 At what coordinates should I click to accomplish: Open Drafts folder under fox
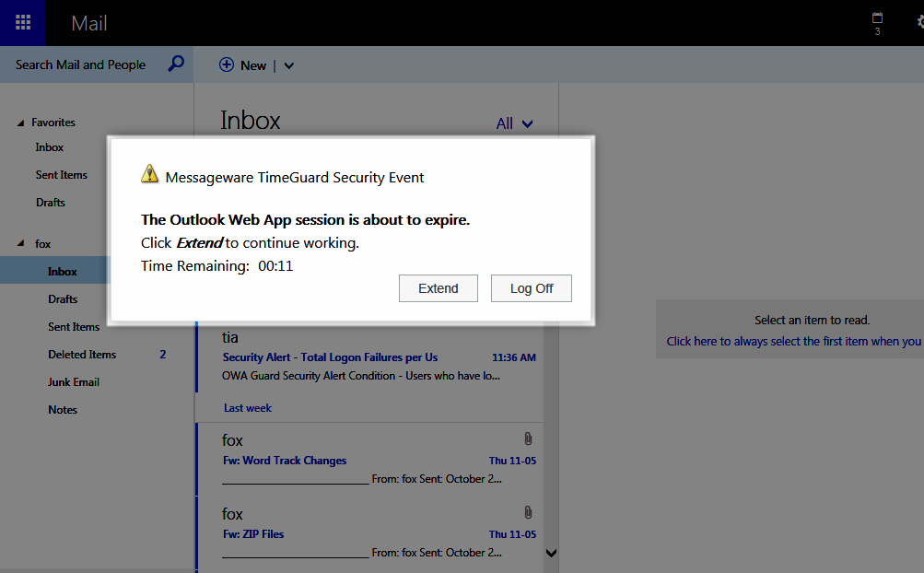pos(63,298)
